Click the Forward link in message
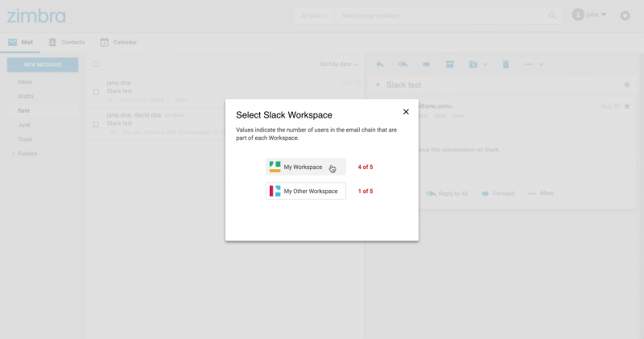 pyautogui.click(x=497, y=193)
